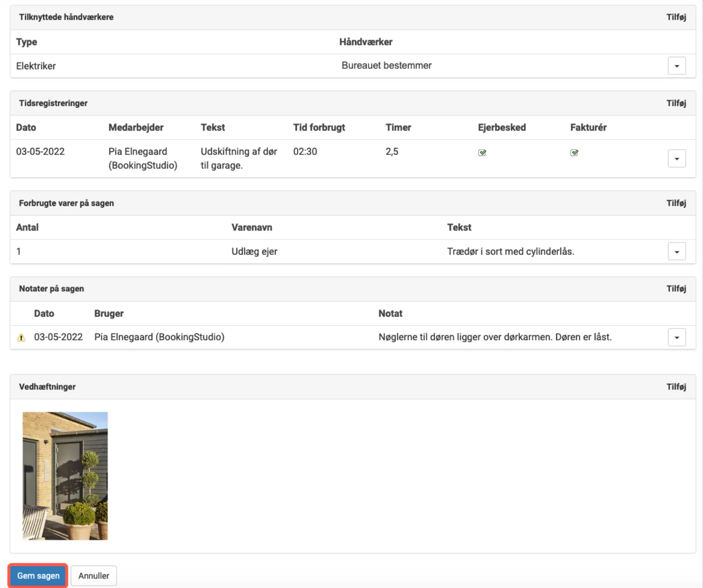This screenshot has height=588, width=703.
Task: Open the attached house door photo
Action: (x=65, y=476)
